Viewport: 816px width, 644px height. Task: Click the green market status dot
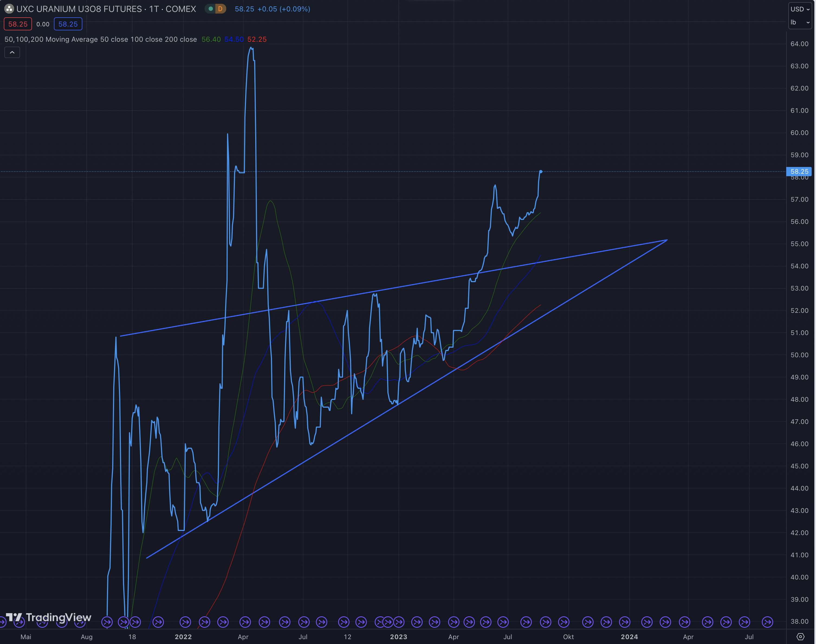pyautogui.click(x=211, y=9)
